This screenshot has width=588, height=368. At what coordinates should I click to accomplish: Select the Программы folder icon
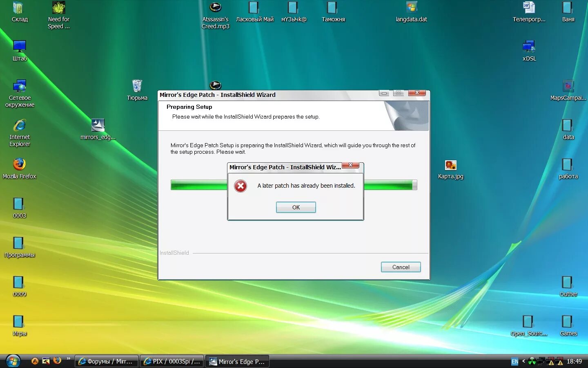19,247
